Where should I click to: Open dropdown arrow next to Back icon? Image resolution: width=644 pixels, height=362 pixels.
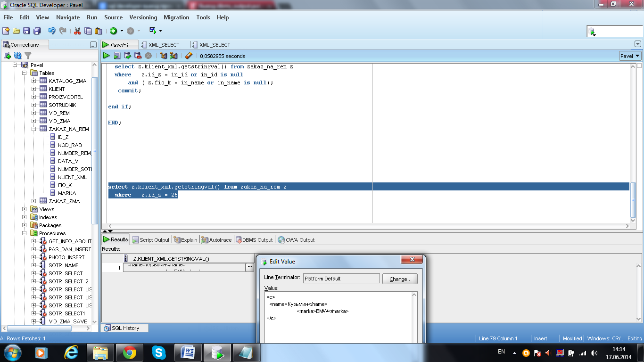pos(122,31)
